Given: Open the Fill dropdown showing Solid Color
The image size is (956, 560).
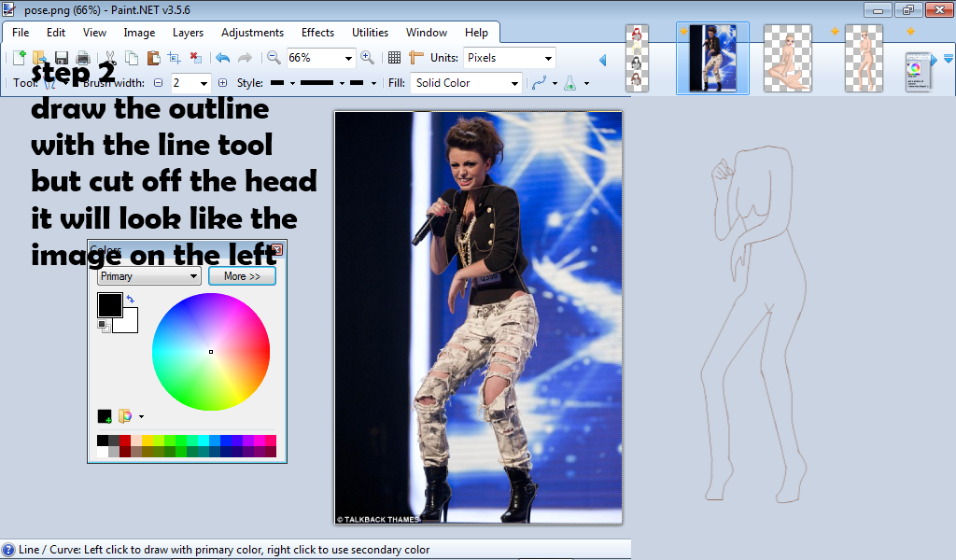Looking at the screenshot, I should pyautogui.click(x=514, y=83).
